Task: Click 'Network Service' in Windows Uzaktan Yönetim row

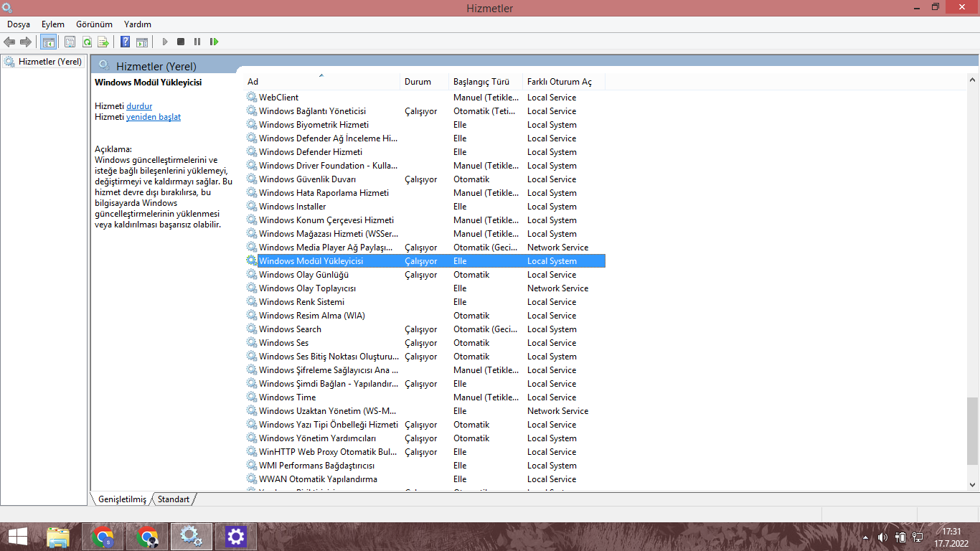Action: click(557, 410)
